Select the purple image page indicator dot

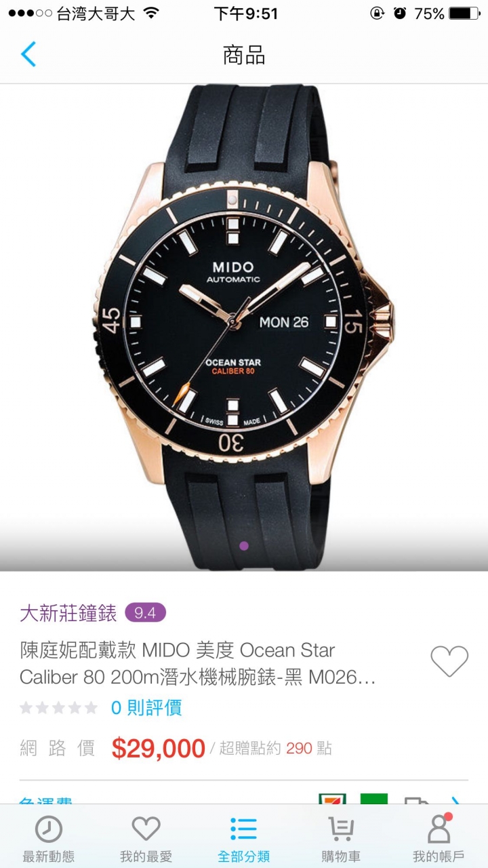pyautogui.click(x=244, y=545)
